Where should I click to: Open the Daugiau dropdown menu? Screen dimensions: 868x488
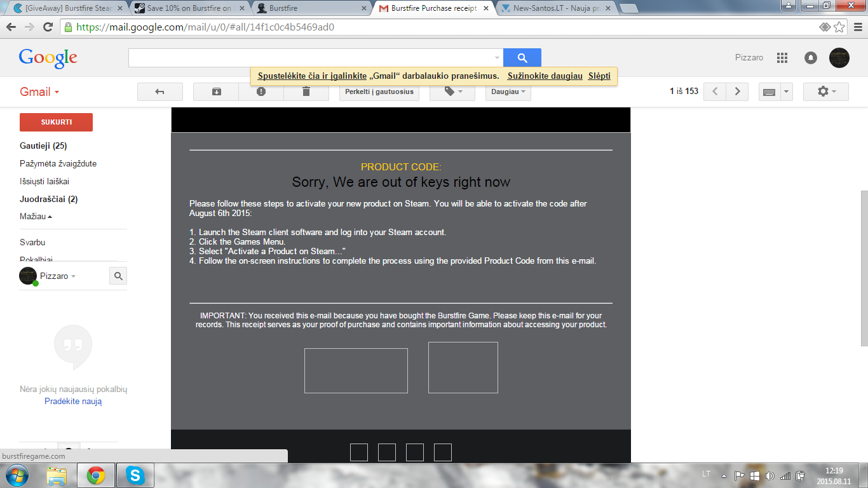click(508, 91)
